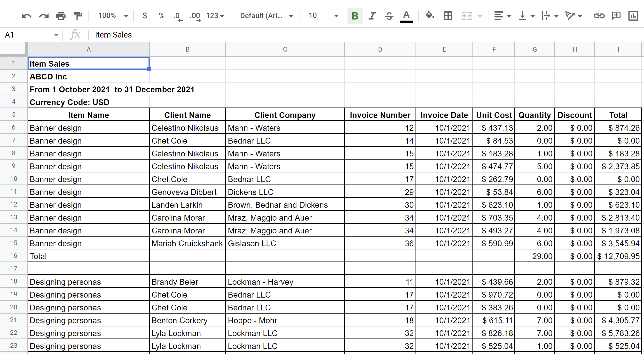Select the Paint format tool
The height and width of the screenshot is (354, 644).
click(x=78, y=16)
